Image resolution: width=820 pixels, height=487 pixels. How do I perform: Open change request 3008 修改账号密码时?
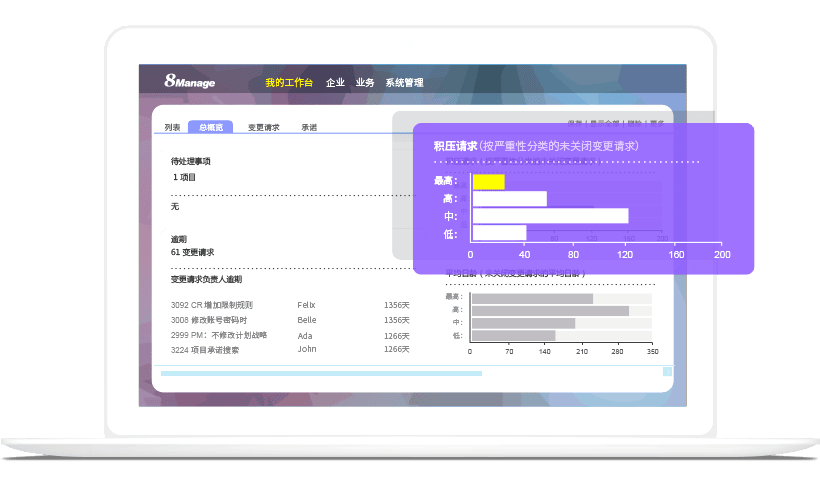[x=209, y=320]
